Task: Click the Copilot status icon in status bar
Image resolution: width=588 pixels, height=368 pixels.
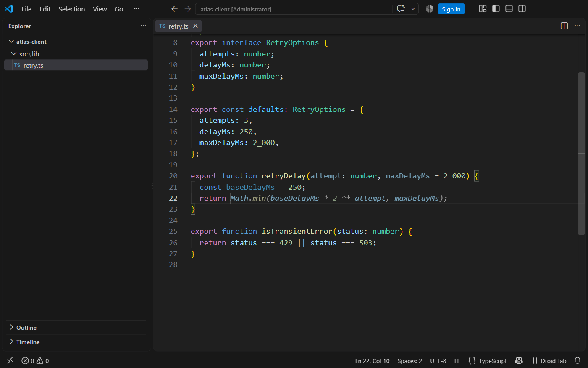Action: point(519,361)
